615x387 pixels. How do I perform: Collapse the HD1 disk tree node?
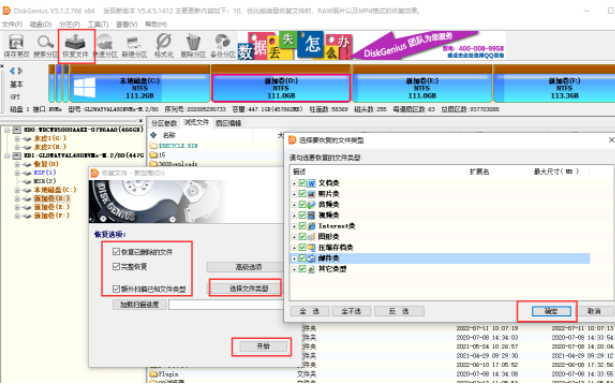(7, 156)
